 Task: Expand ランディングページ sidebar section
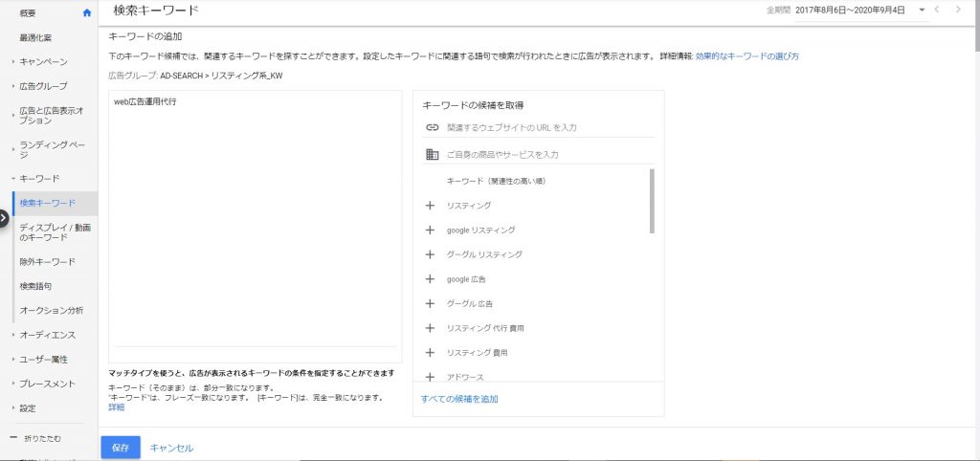click(13, 149)
